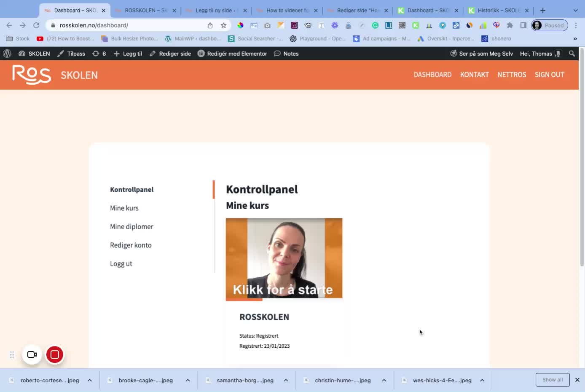The image size is (585, 392).
Task: Click the Show all downloads button
Action: click(552, 380)
